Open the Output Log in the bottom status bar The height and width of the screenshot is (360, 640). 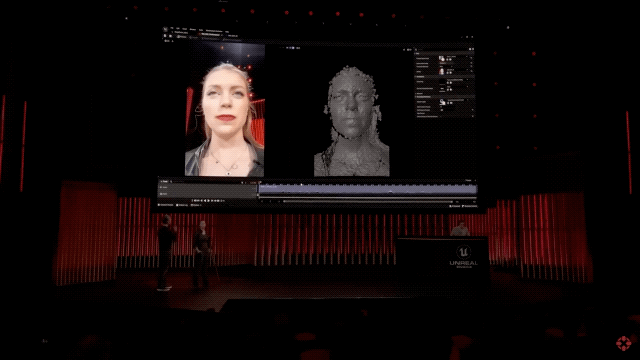pos(183,205)
